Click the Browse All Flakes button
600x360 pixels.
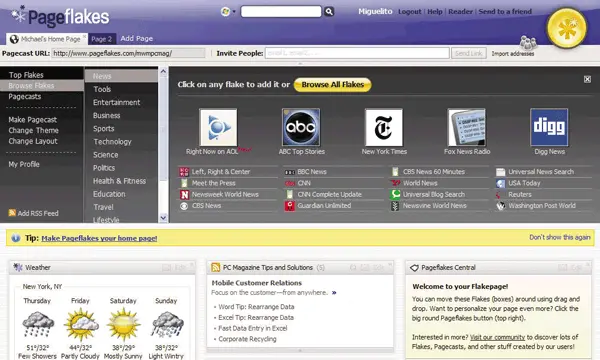333,85
